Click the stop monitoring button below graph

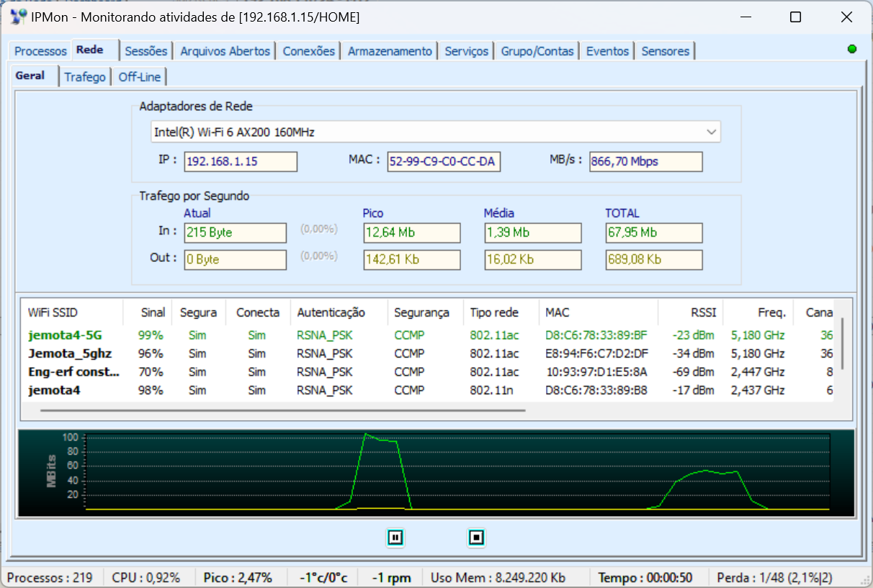pyautogui.click(x=476, y=537)
